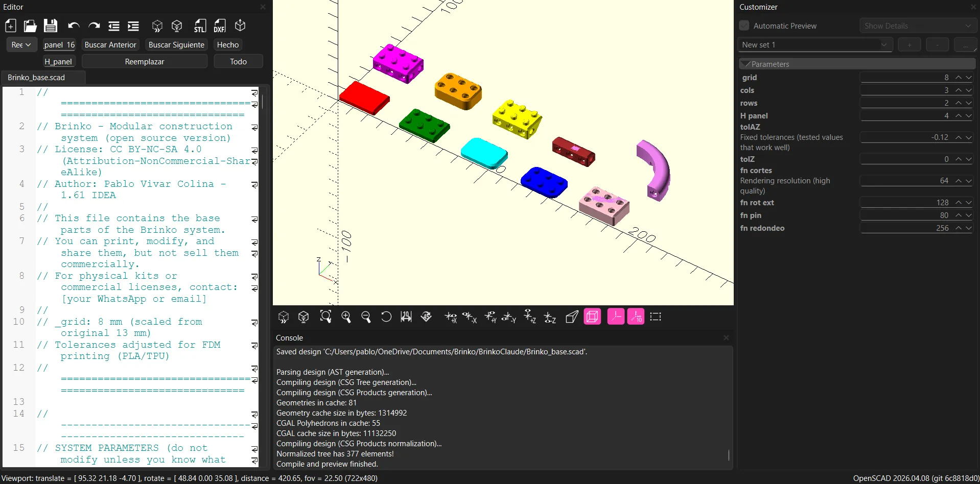Click the console vertical scrollbar
The height and width of the screenshot is (484, 980).
coord(729,455)
